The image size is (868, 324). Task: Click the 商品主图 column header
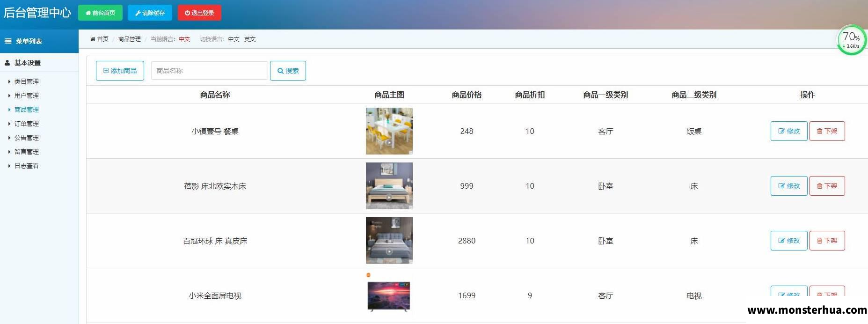click(x=389, y=95)
